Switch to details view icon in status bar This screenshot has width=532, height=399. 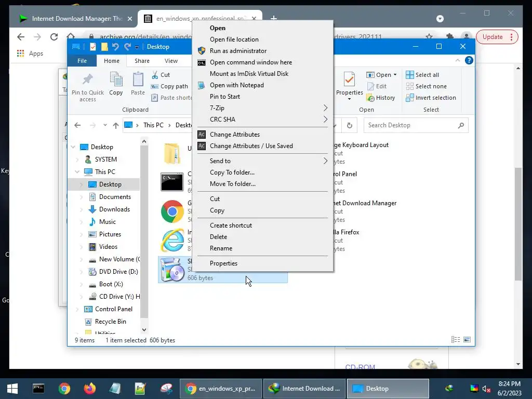[456, 340]
